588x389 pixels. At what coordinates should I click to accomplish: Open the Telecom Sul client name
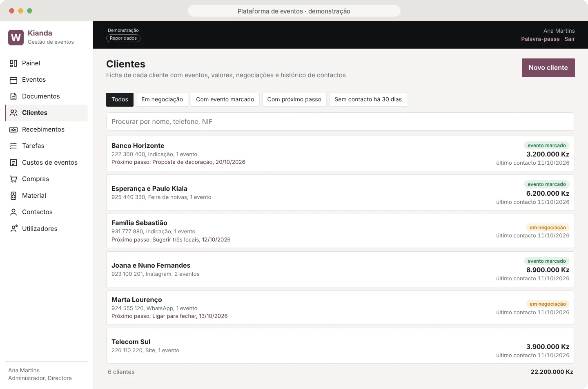point(131,342)
